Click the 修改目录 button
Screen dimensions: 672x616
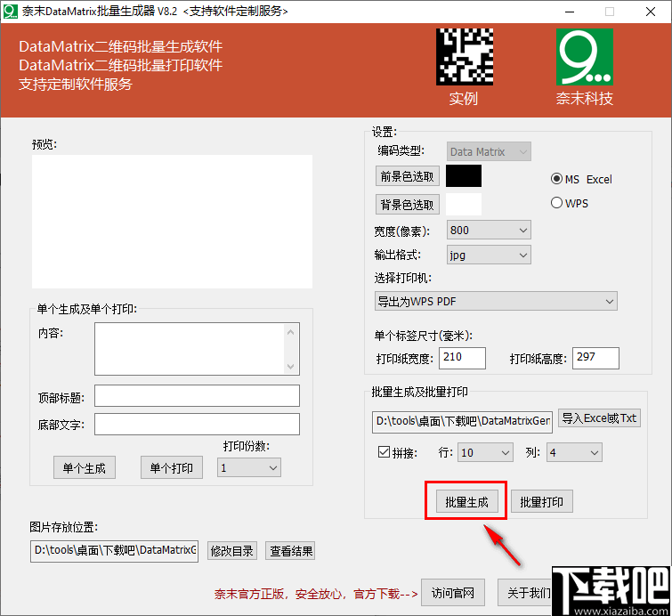pos(232,551)
